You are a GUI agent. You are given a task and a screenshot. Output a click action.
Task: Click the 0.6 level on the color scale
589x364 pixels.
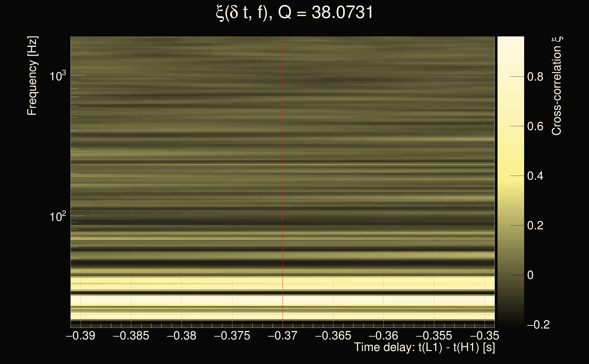(x=535, y=126)
